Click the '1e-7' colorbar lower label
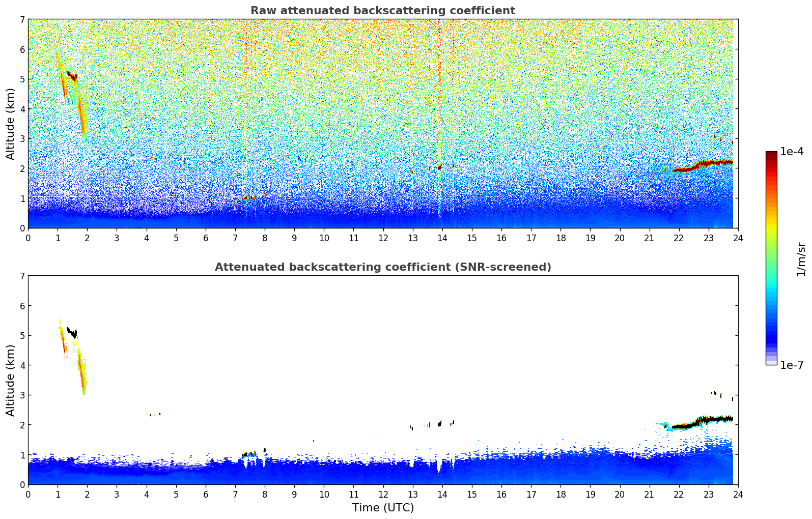Viewport: 812px width, 519px height. 792,365
